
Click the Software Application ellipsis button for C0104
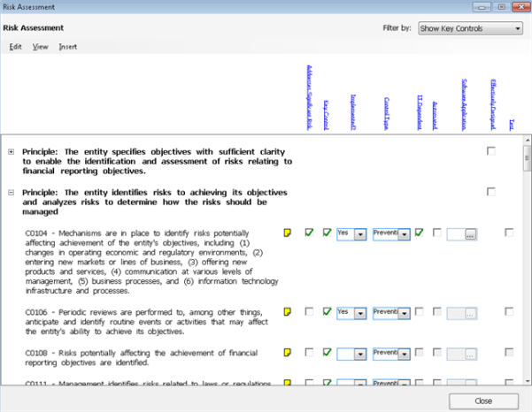point(470,233)
